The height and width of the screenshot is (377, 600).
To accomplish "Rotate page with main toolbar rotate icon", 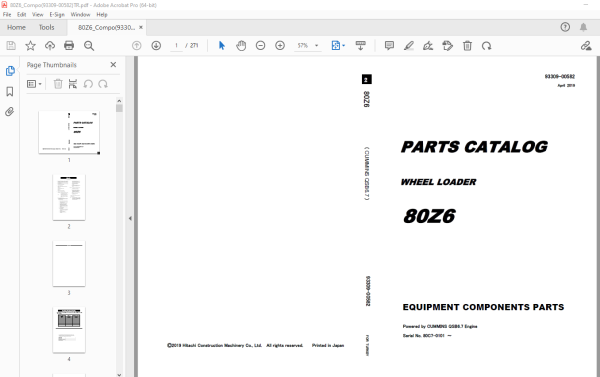I will pos(487,46).
